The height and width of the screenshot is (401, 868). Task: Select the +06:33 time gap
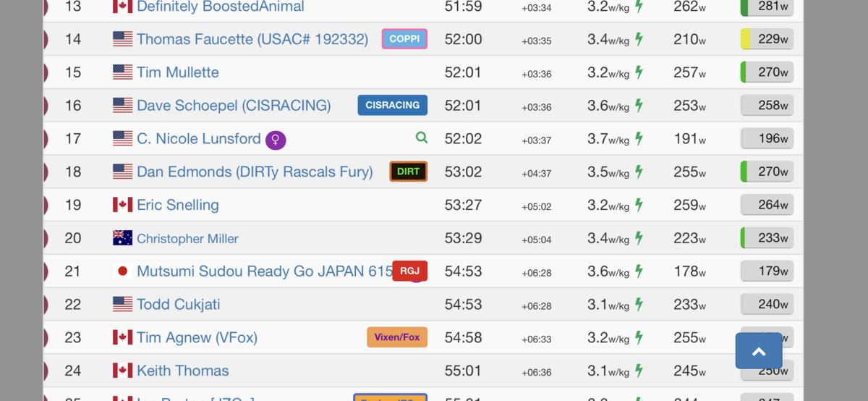coord(537,339)
